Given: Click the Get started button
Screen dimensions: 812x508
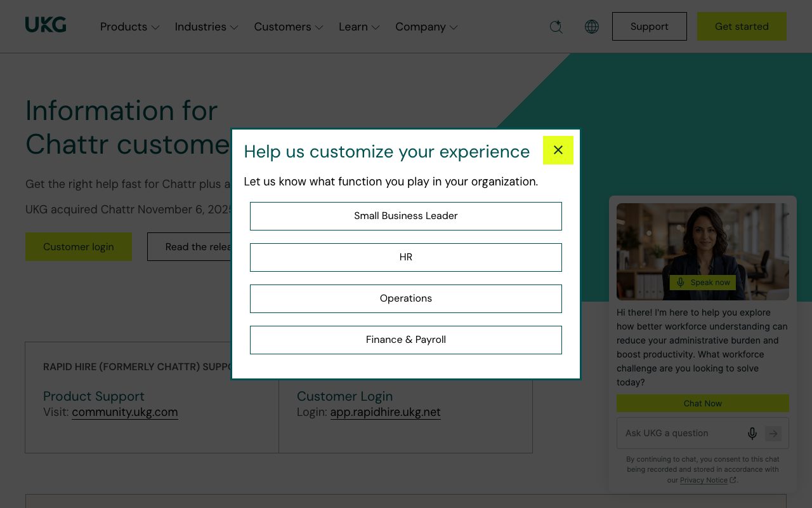Looking at the screenshot, I should coord(742,27).
